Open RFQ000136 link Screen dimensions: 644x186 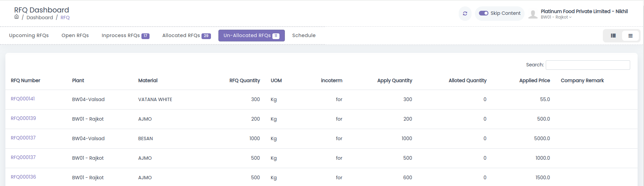tap(23, 177)
